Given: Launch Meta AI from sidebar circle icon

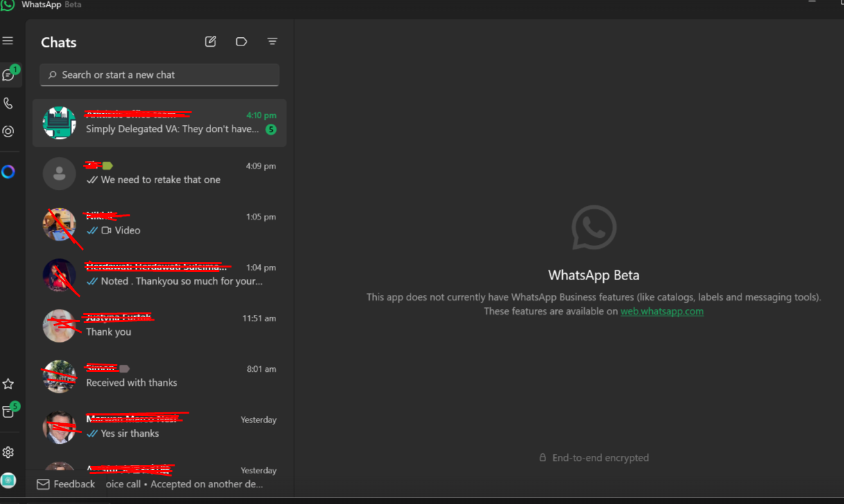Looking at the screenshot, I should point(8,172).
